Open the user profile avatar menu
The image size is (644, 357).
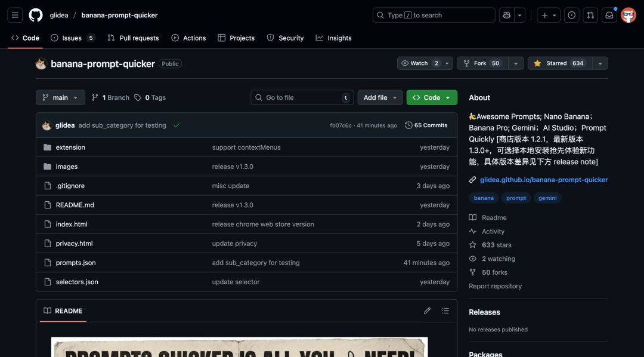click(x=628, y=15)
